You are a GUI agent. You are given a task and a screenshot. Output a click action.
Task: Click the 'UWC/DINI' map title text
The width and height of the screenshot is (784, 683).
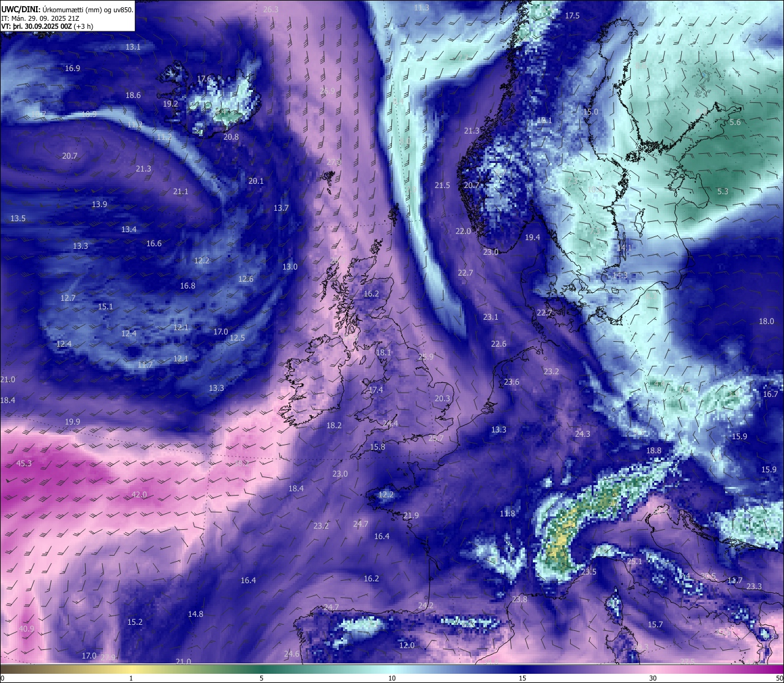point(20,9)
